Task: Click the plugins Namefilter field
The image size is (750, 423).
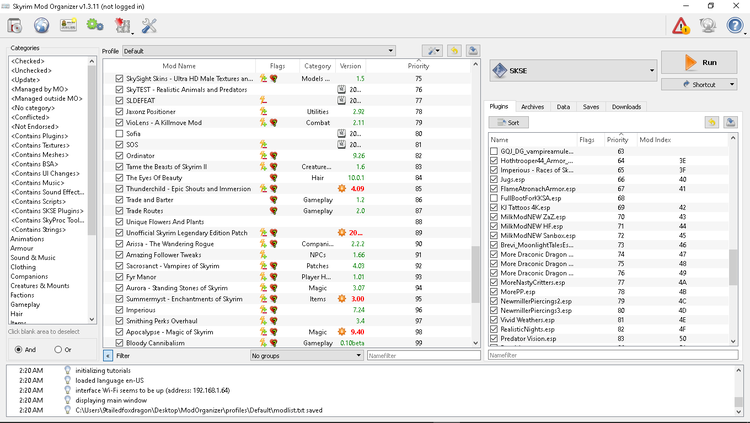Action: coord(613,355)
